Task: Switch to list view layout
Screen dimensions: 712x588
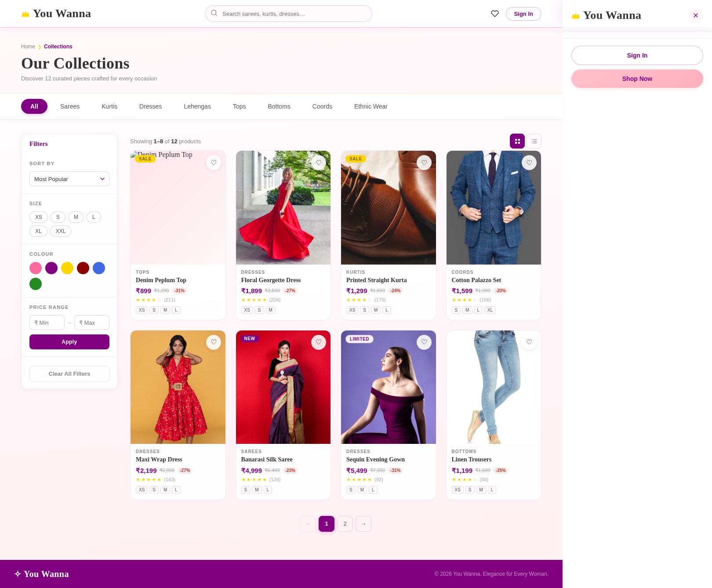Action: click(x=534, y=141)
